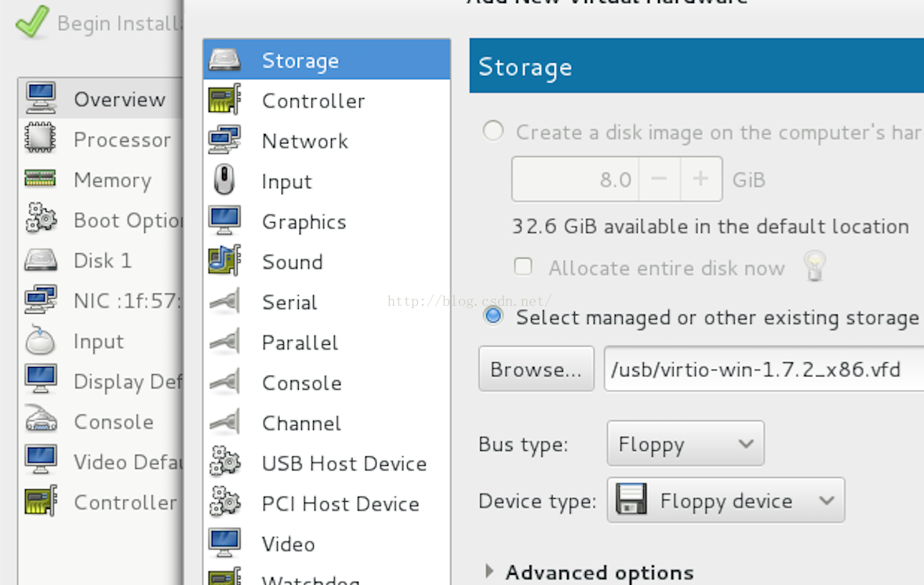The height and width of the screenshot is (585, 924).
Task: Select the Sound music note icon
Action: 224,260
